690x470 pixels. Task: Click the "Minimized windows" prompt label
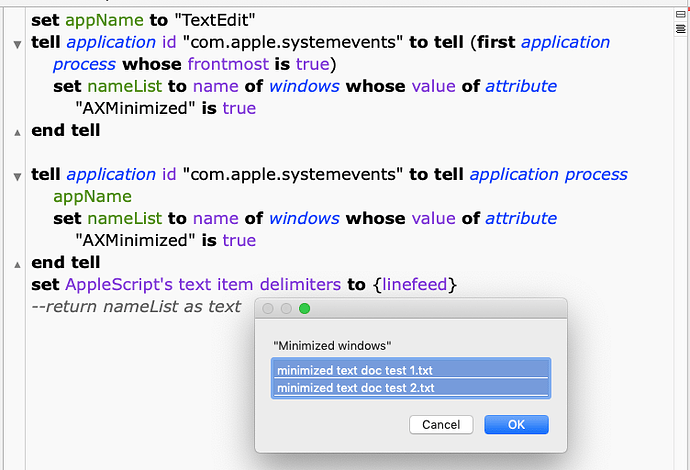point(332,346)
